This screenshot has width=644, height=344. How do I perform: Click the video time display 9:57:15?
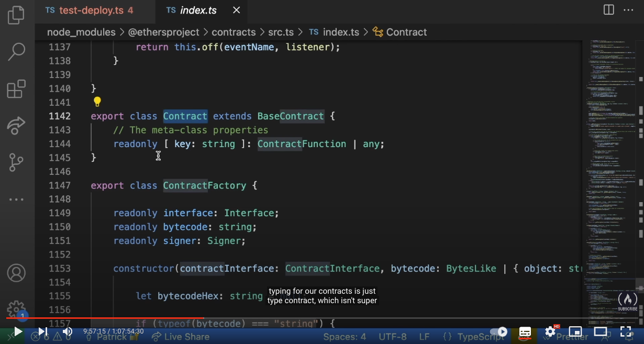pos(113,331)
